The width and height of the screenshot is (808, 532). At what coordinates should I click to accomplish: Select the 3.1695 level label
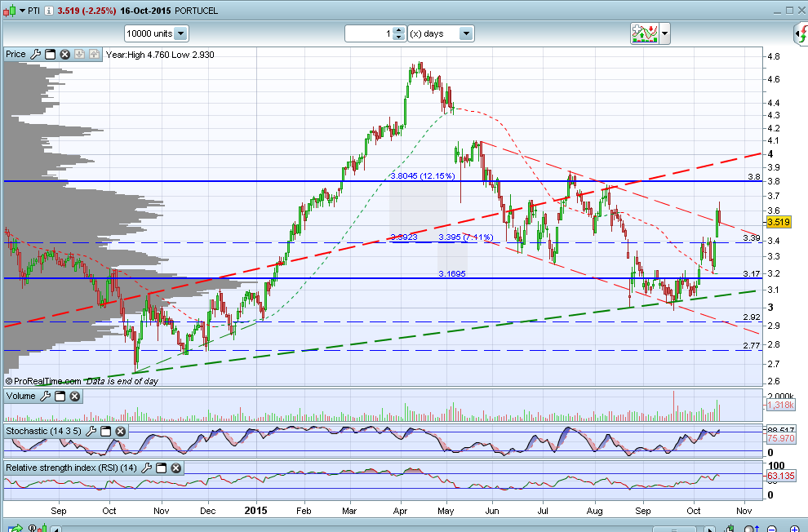(x=452, y=274)
